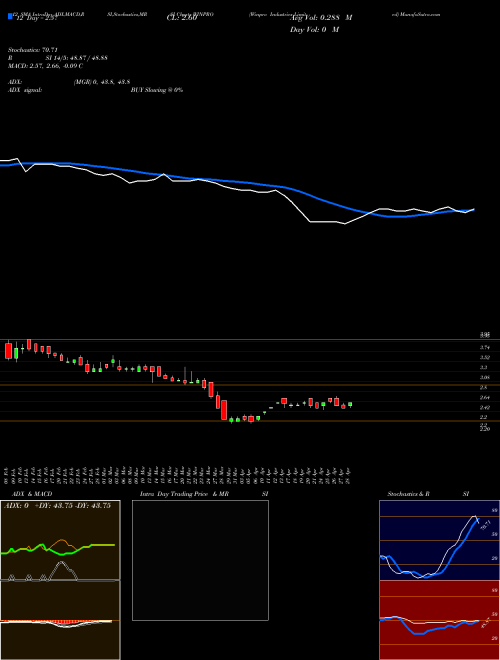This screenshot has width=500, height=660.
Task: Click the 'BUY Slowing @ 0%' signal text
Action: tap(157, 90)
